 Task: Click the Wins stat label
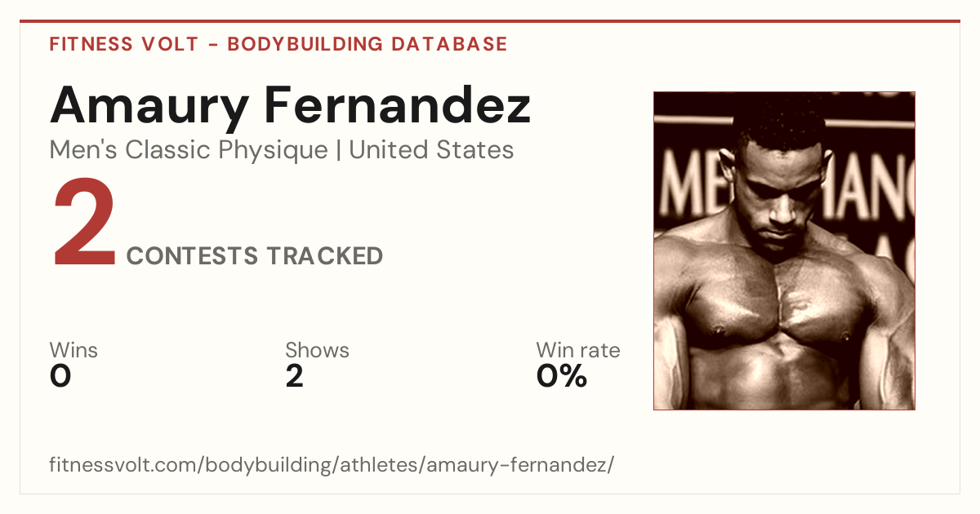coord(73,351)
